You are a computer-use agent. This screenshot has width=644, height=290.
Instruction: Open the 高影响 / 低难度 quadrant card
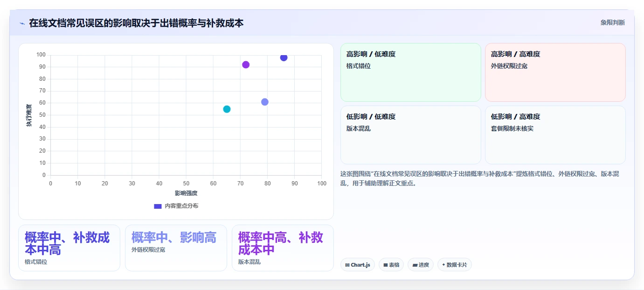[411, 72]
